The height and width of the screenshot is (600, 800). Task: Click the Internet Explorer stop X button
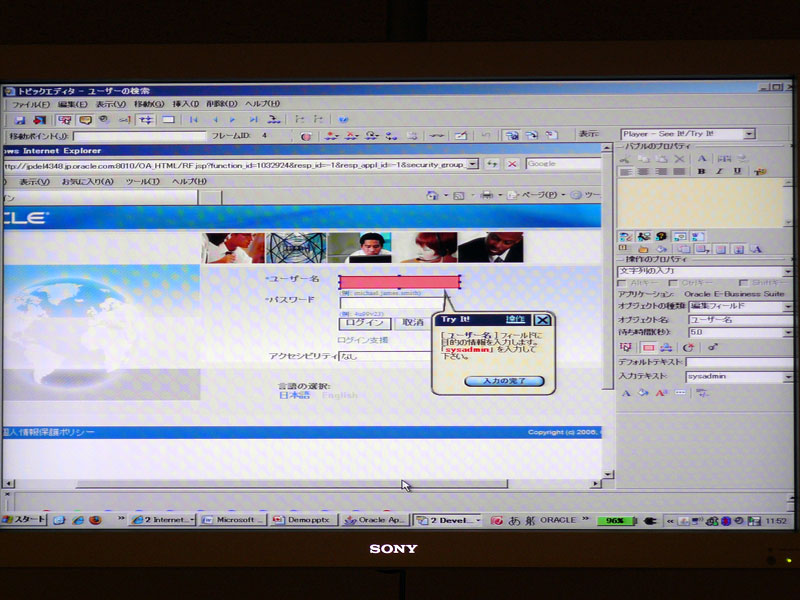tap(512, 164)
